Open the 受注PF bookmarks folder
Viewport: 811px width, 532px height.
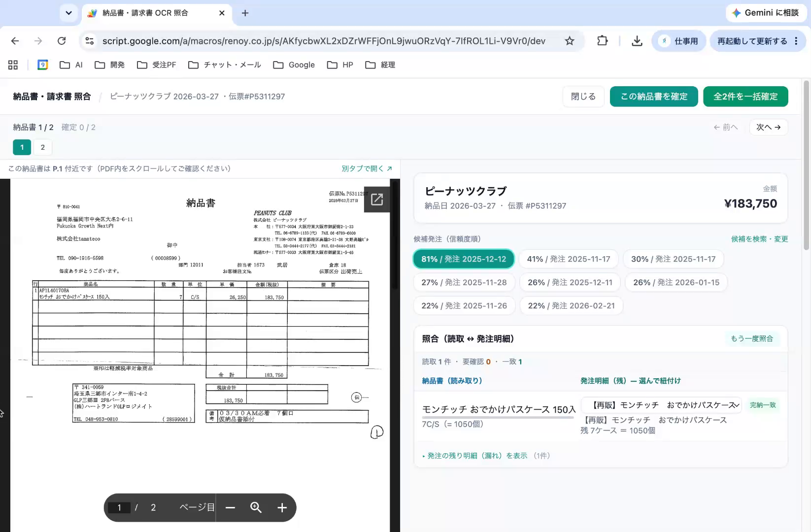point(156,65)
